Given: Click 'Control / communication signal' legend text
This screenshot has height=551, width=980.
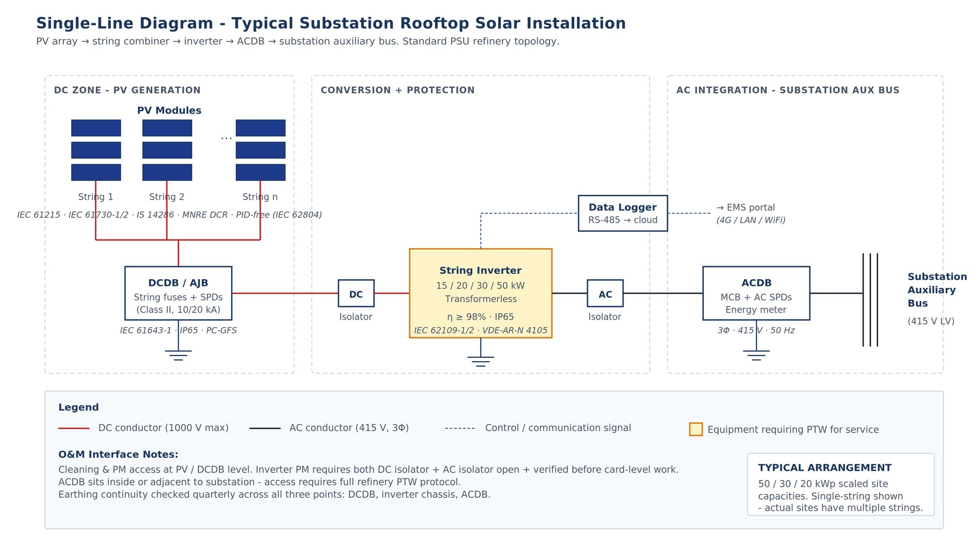Looking at the screenshot, I should pos(558,428).
